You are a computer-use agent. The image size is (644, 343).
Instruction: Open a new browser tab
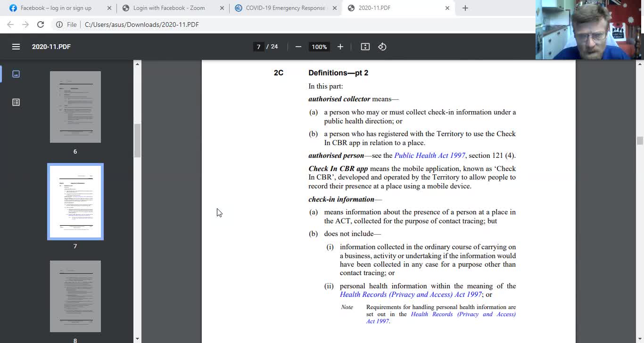(465, 8)
